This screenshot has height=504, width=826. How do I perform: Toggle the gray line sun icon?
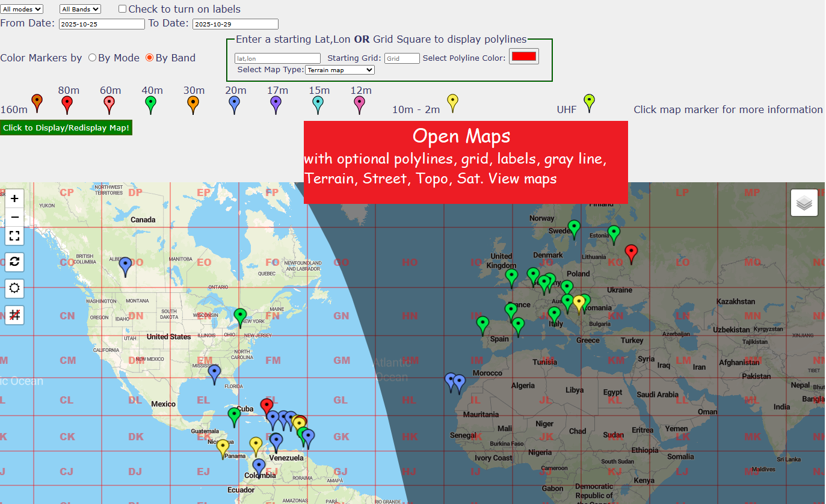pyautogui.click(x=14, y=288)
